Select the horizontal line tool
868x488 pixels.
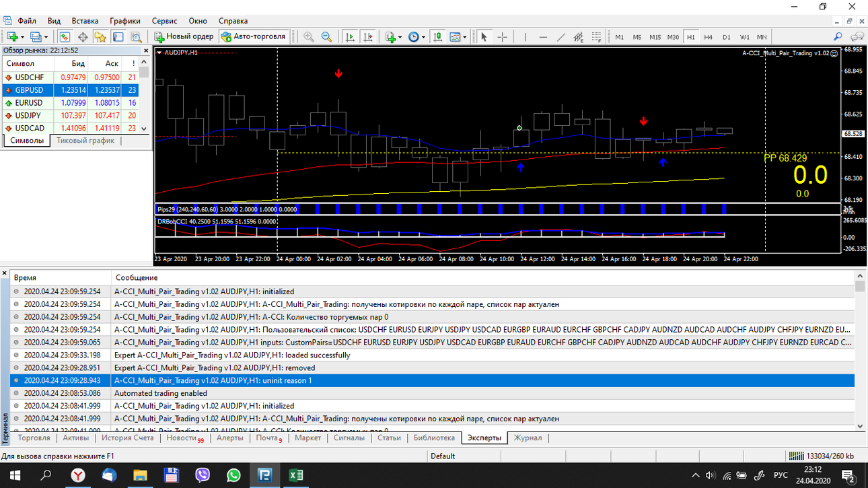pos(543,37)
